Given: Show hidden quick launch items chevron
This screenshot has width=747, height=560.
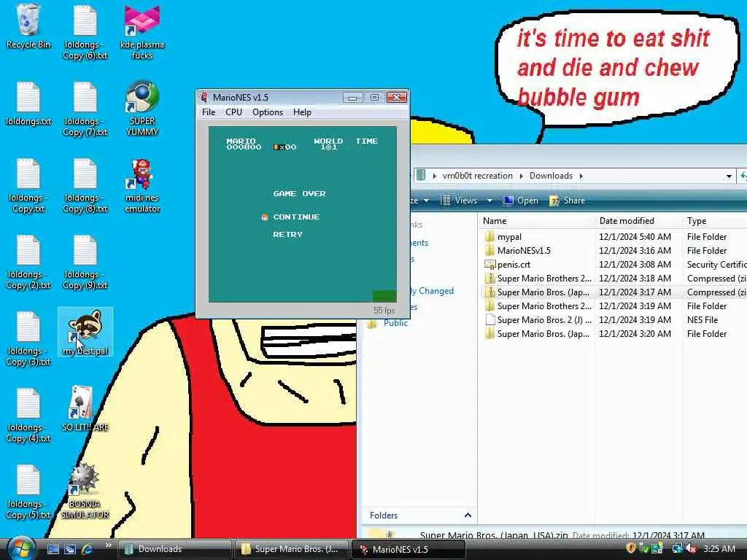Looking at the screenshot, I should [x=108, y=545].
